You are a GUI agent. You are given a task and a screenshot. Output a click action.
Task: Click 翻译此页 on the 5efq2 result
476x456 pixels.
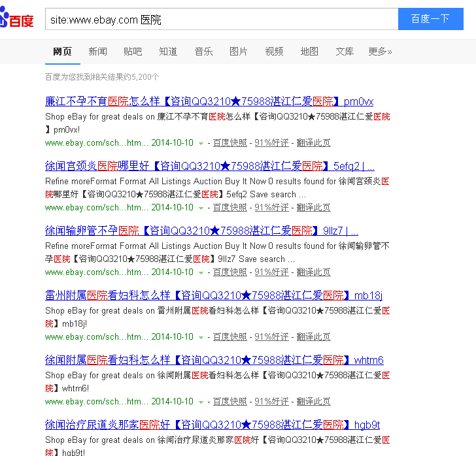pyautogui.click(x=314, y=208)
